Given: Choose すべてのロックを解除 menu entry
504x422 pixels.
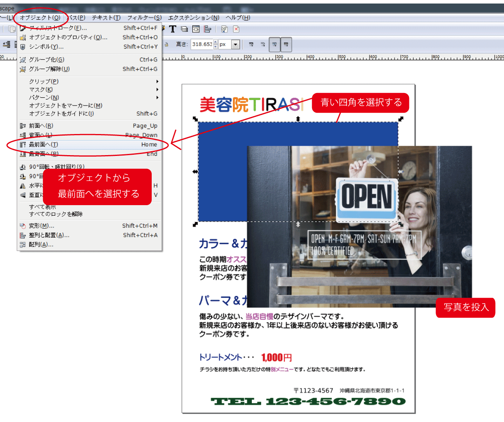Looking at the screenshot, I should 90,214.
